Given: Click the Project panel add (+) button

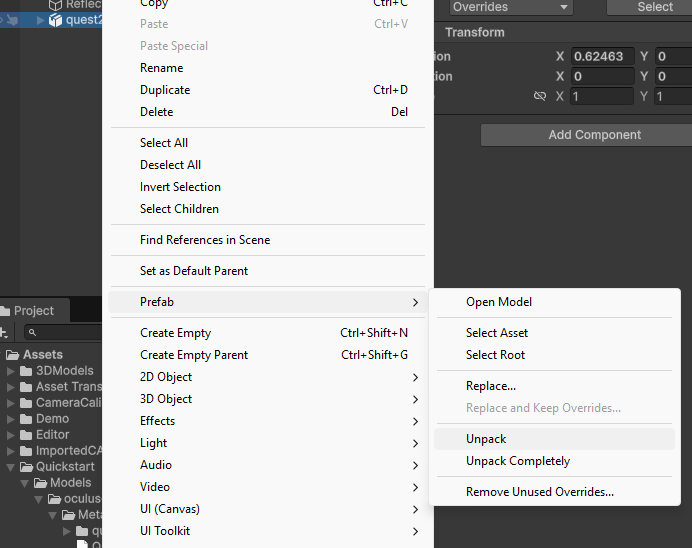Looking at the screenshot, I should 4,332.
